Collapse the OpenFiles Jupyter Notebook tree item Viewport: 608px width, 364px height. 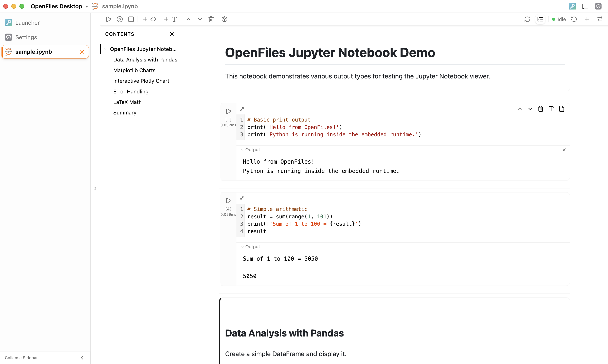pos(106,49)
